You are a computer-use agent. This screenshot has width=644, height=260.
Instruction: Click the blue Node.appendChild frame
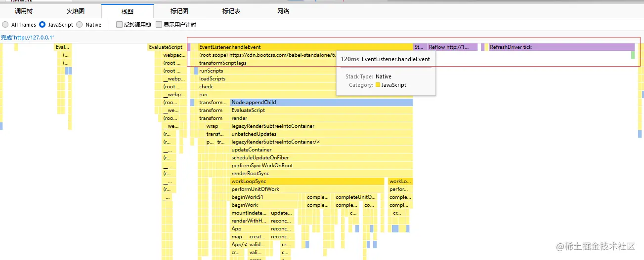321,103
